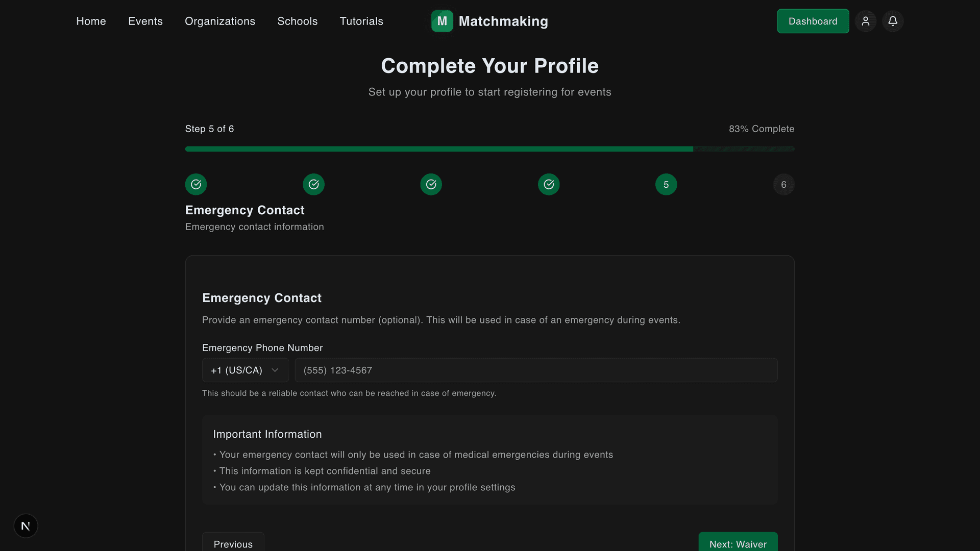Click the "Important Information" heading
Screen dimensions: 980x551
click(267, 434)
